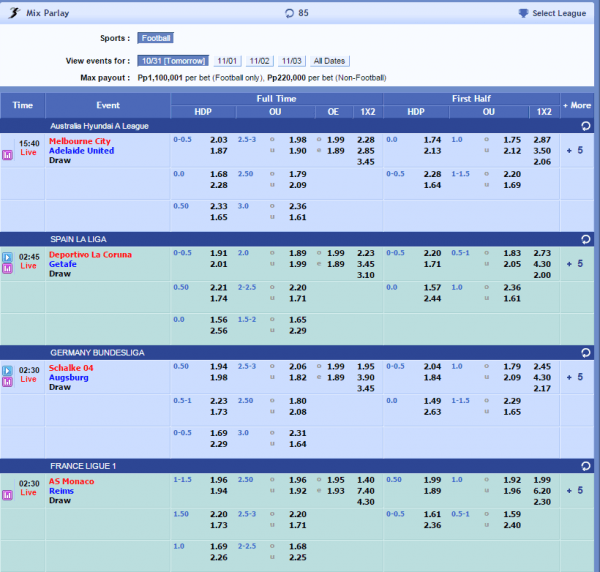
Task: Open statistics icon for Schalke 04 match
Action: tap(7, 381)
